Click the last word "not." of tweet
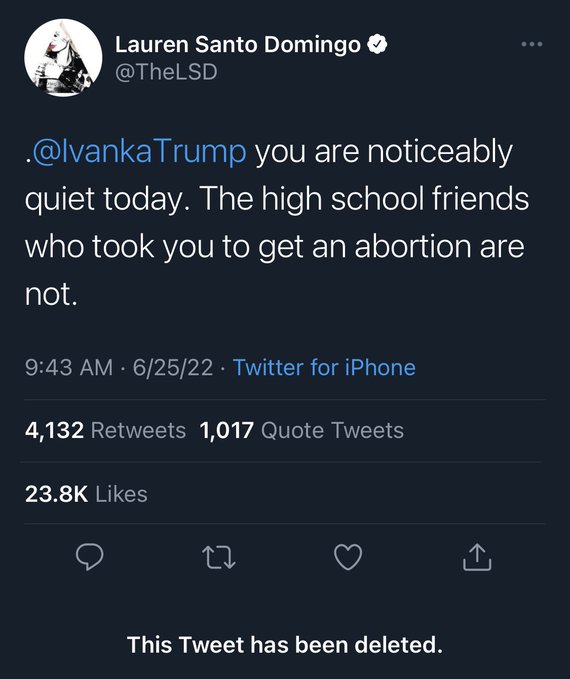 click(51, 294)
